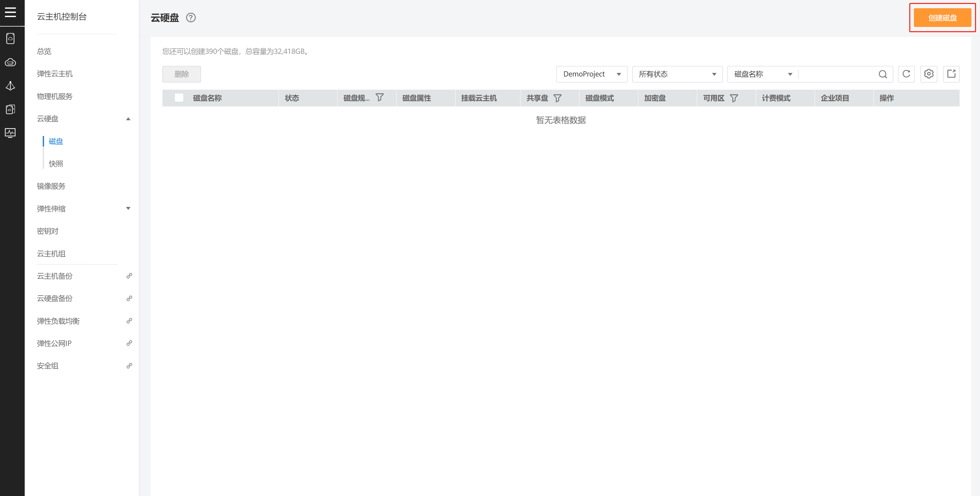Open the 磁盘名称 search type dropdown

click(762, 74)
